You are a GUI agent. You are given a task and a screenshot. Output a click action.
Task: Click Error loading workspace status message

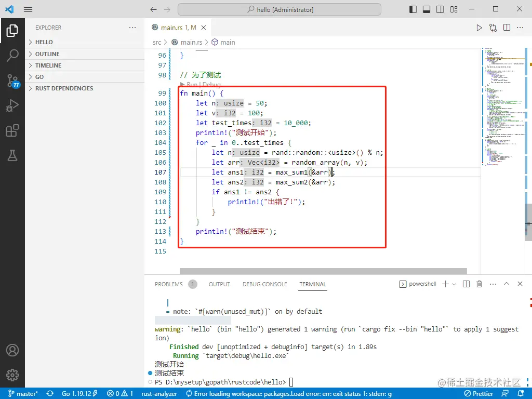coord(289,394)
